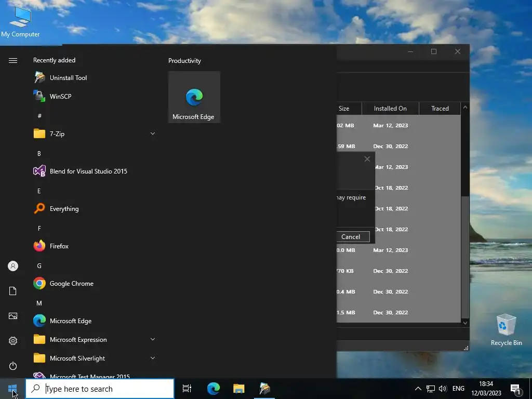Click the Uninstall Tool list scrollbar thumb
Screen dimensions: 532x399
[x=465, y=257]
